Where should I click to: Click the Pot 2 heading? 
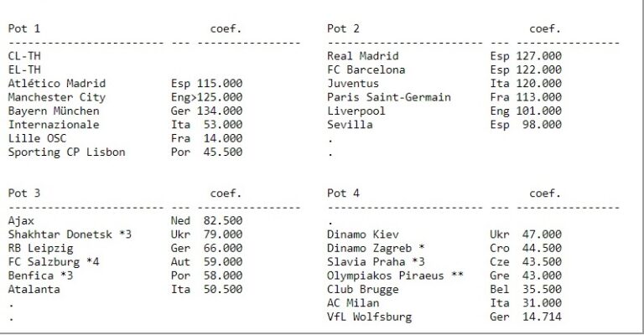(x=343, y=28)
